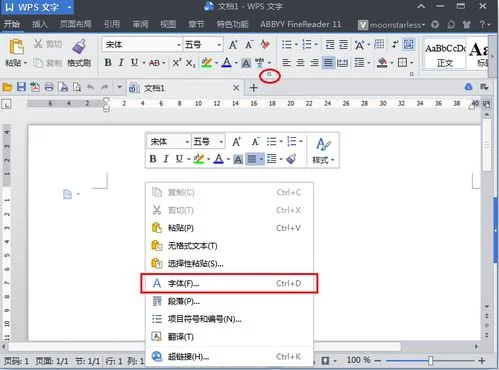The image size is (499, 370).
Task: Select 字体(F)... from context menu
Action: coord(229,283)
